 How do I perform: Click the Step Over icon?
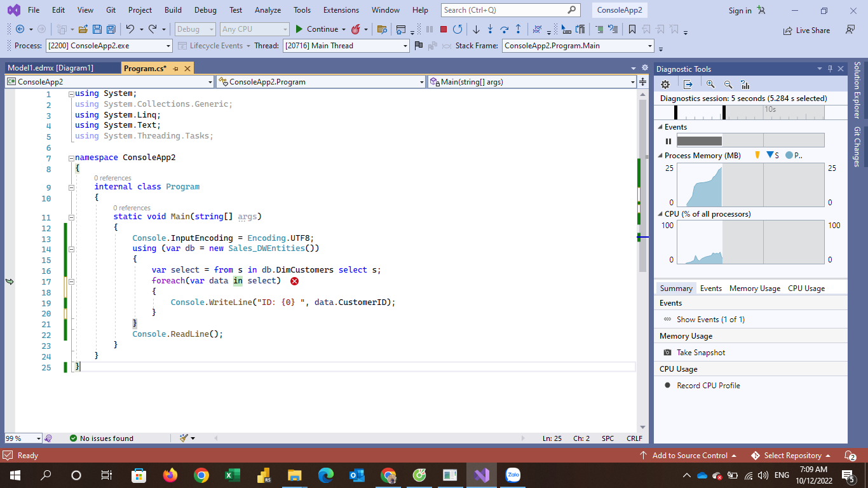coord(504,29)
